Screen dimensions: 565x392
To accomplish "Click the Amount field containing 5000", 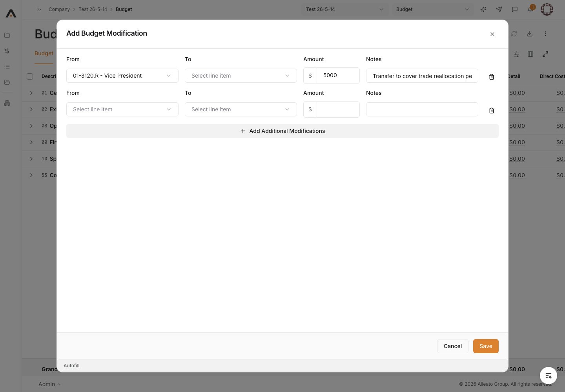I will 338,76.
